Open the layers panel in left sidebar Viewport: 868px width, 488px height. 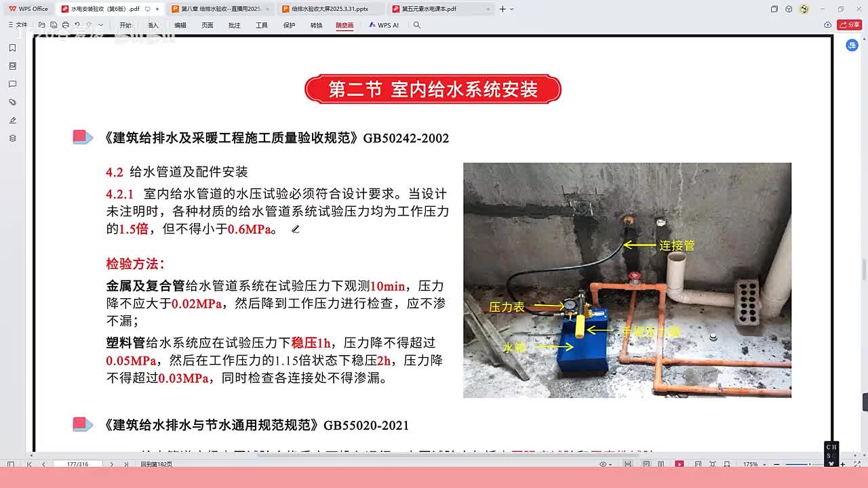[12, 138]
